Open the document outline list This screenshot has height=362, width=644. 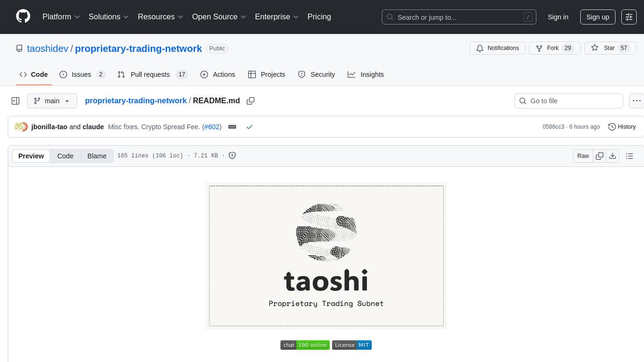[x=629, y=156]
